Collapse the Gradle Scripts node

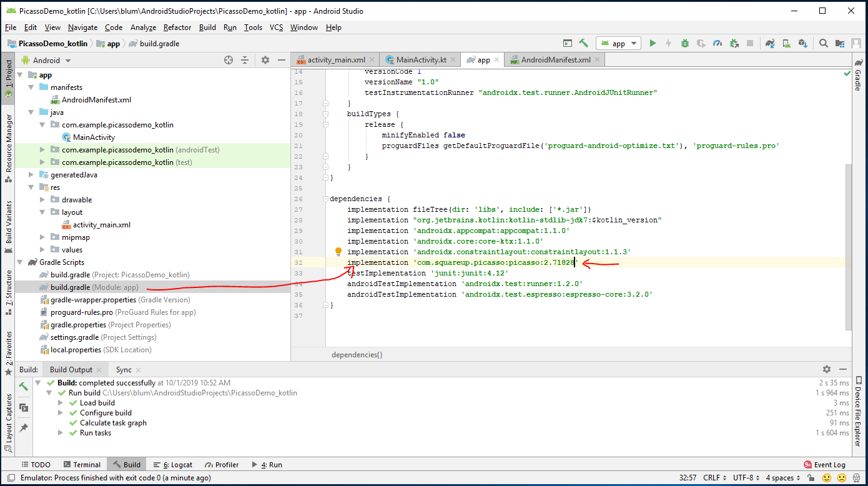(x=20, y=262)
